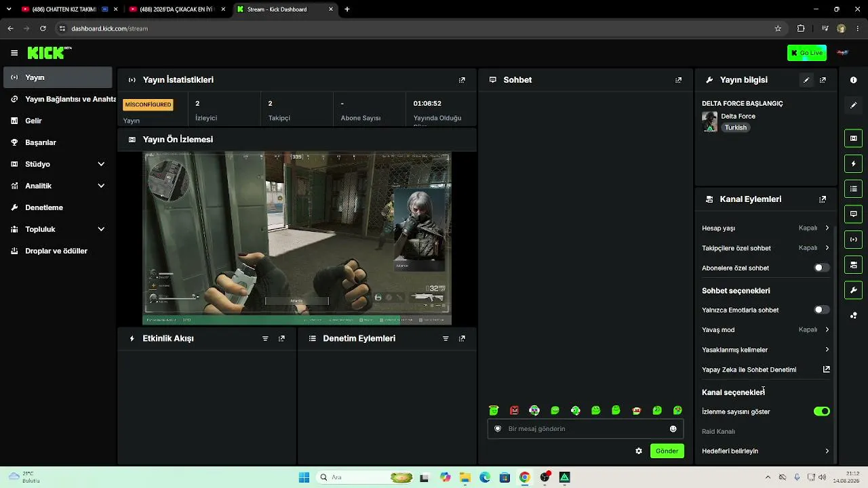Edit stream info with the pencil icon in Yayın bilgisi
The width and height of the screenshot is (868, 488).
(806, 80)
